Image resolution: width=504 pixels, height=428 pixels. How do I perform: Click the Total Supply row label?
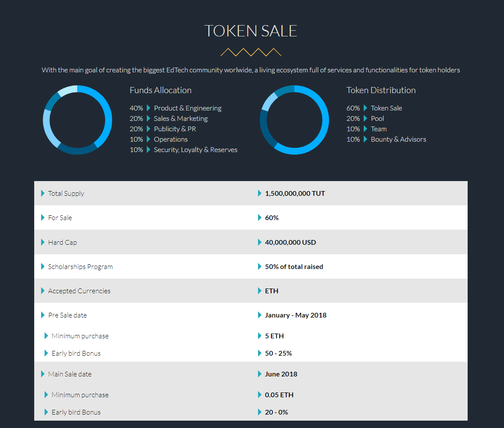coord(66,194)
